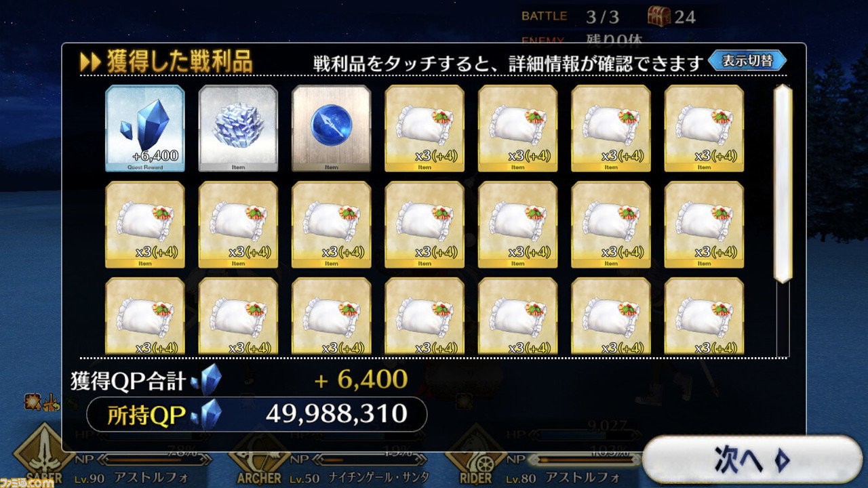
Task: Tap the first pillow item in top row
Action: pos(425,128)
